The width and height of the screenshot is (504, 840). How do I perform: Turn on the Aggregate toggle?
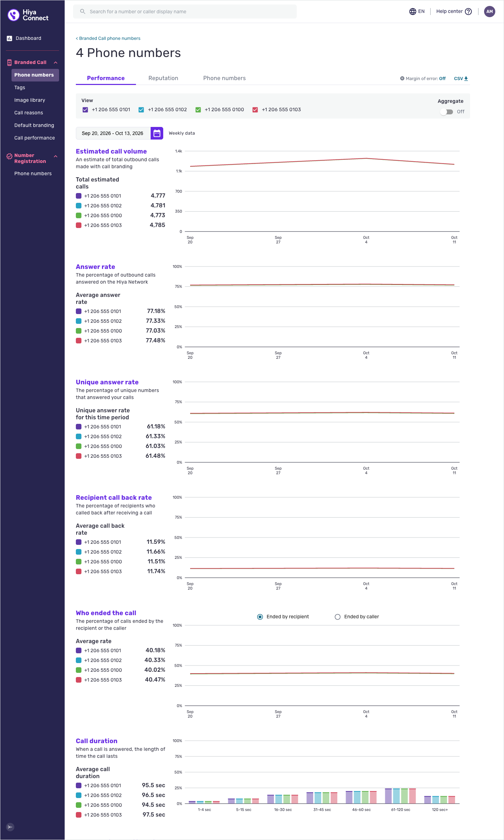coord(447,112)
